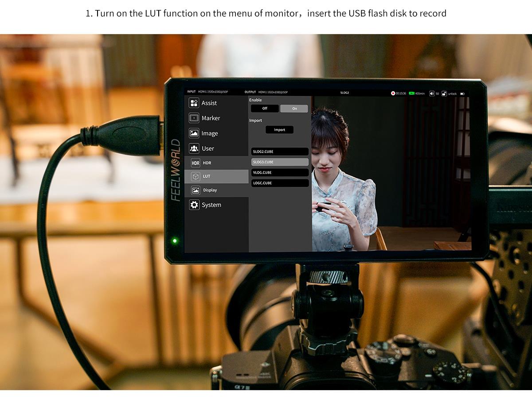
Task: Open the System gear icon
Action: [x=194, y=205]
